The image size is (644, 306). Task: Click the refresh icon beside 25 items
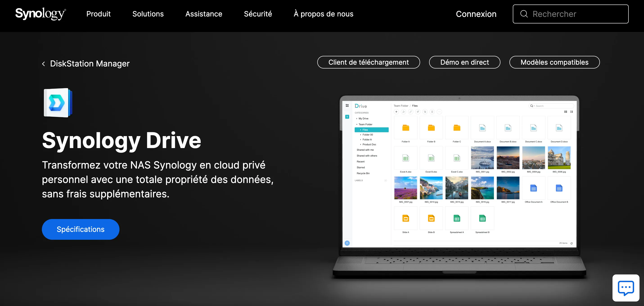[572, 243]
